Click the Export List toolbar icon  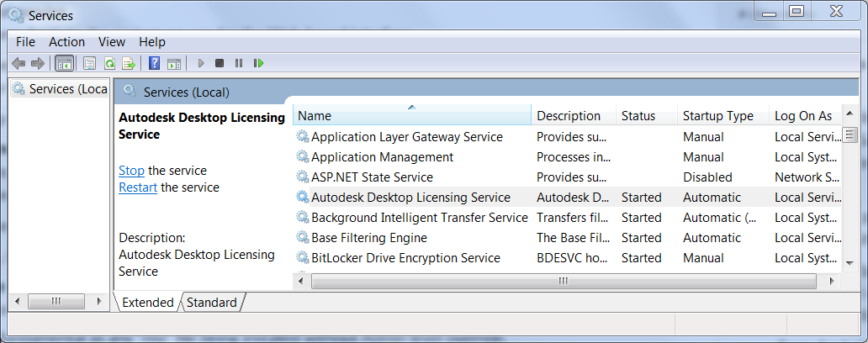pyautogui.click(x=129, y=63)
